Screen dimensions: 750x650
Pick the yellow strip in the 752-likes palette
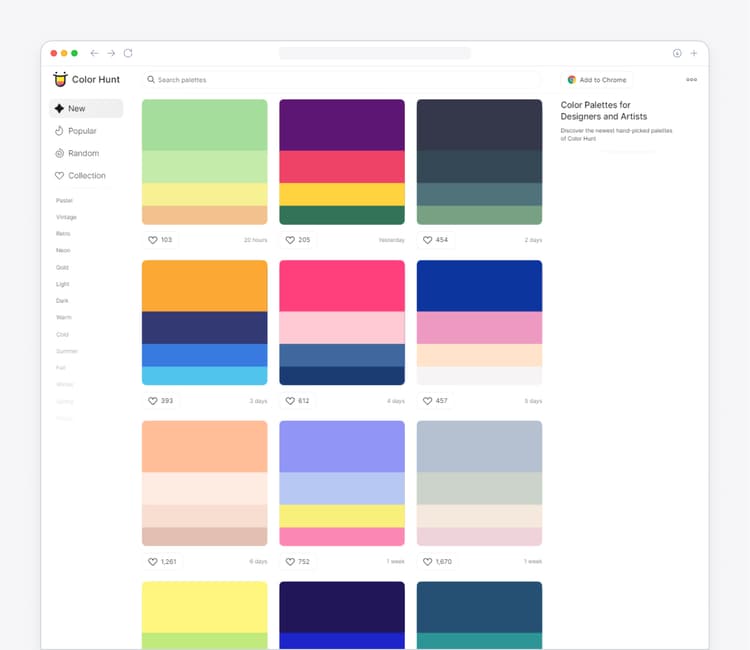tap(342, 516)
